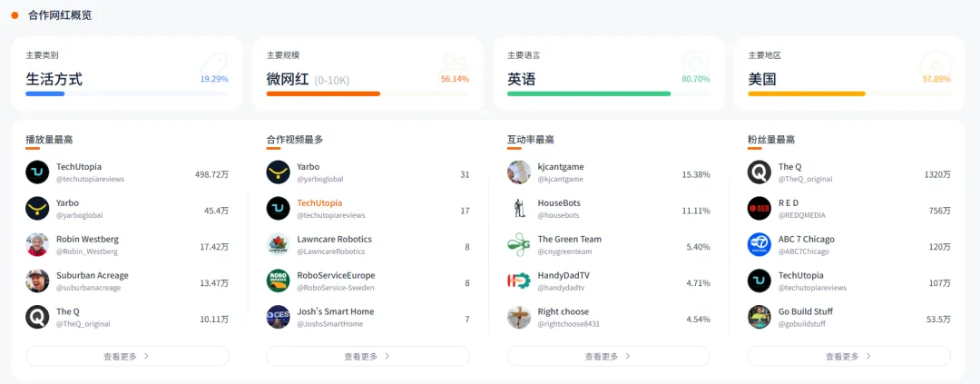Open orange TechUtopia link in 合作视频最多

(x=319, y=202)
